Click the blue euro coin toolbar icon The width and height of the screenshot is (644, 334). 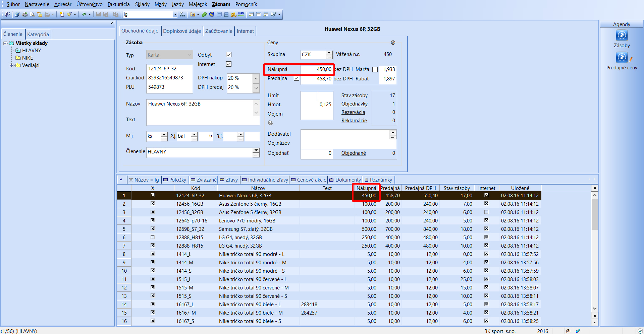212,14
